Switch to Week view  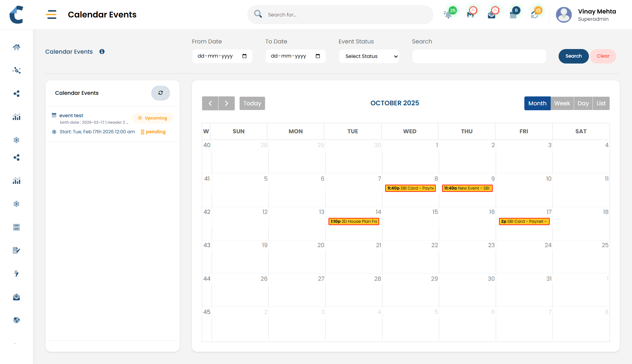[x=562, y=103]
